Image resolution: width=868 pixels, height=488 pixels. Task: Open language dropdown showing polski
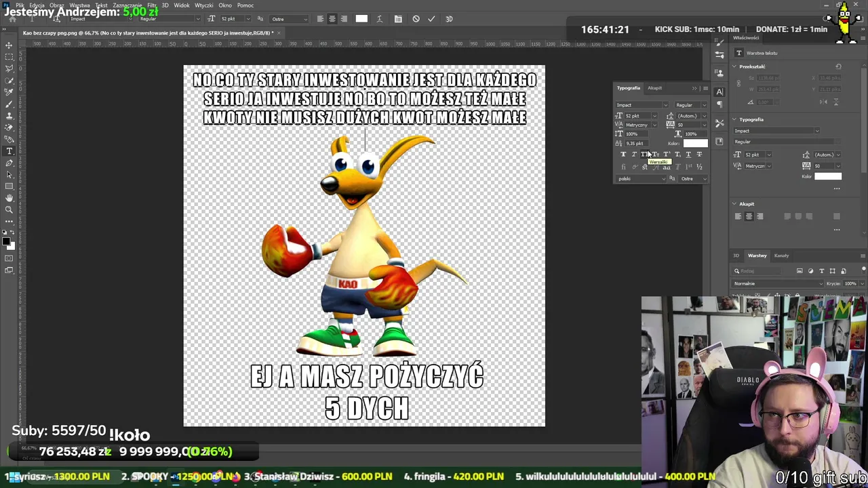pos(641,179)
